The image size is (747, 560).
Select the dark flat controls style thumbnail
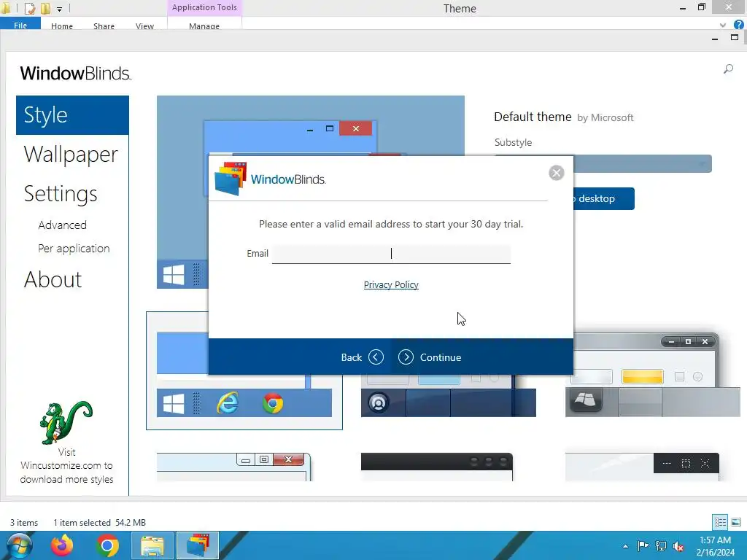(x=642, y=467)
